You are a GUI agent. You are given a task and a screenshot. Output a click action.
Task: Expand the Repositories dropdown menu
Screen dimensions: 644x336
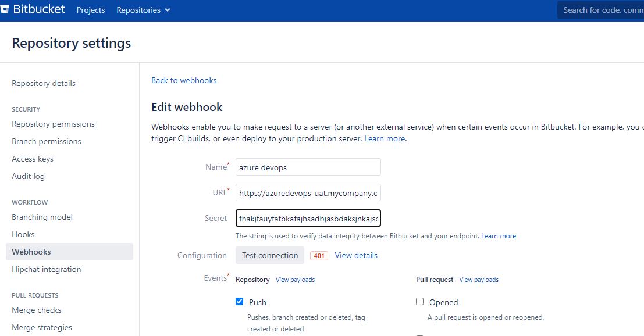point(143,10)
